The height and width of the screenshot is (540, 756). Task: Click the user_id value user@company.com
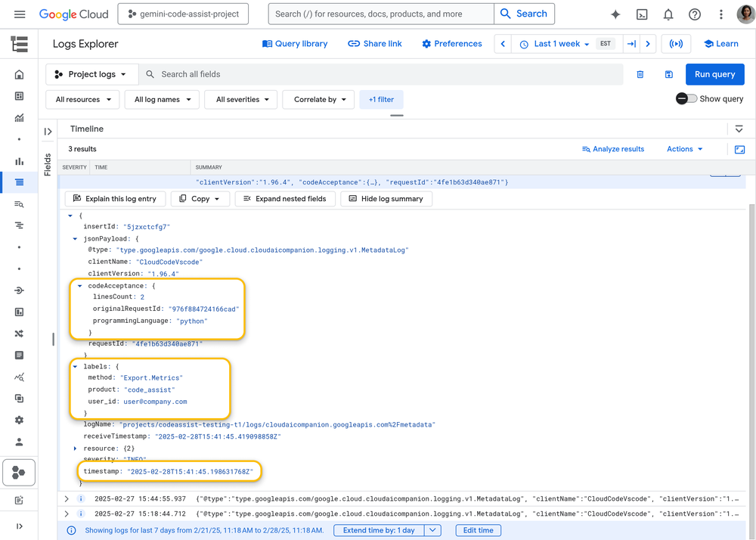tap(155, 402)
